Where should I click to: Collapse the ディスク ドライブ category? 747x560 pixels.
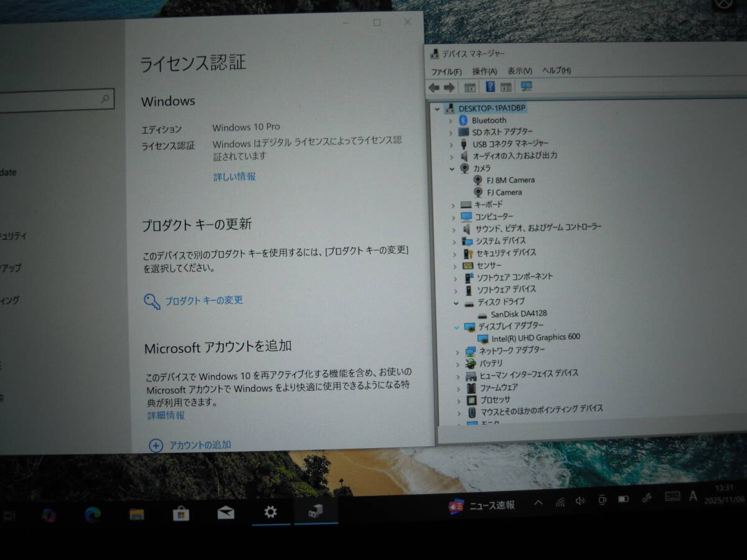[456, 302]
